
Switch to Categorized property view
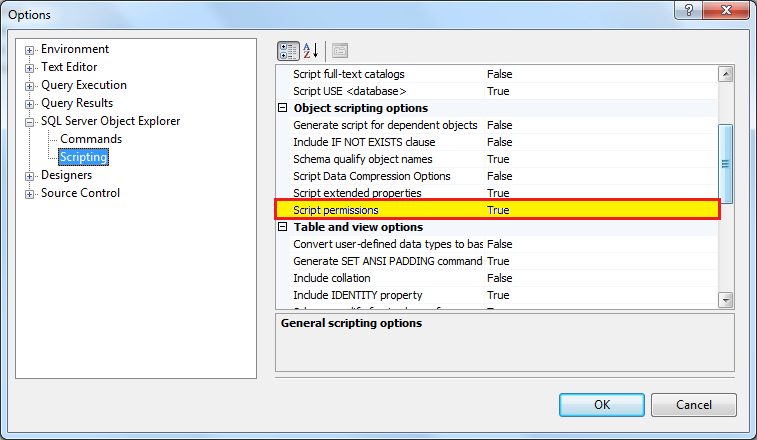287,50
